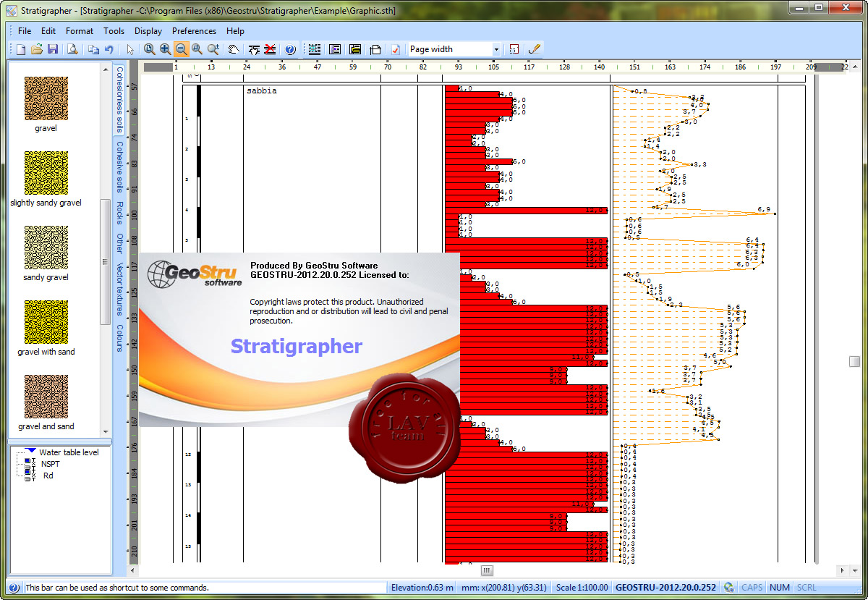Viewport: 868px width, 600px height.
Task: Click the texture panel vertical scrollbar thumb
Action: coord(106,262)
